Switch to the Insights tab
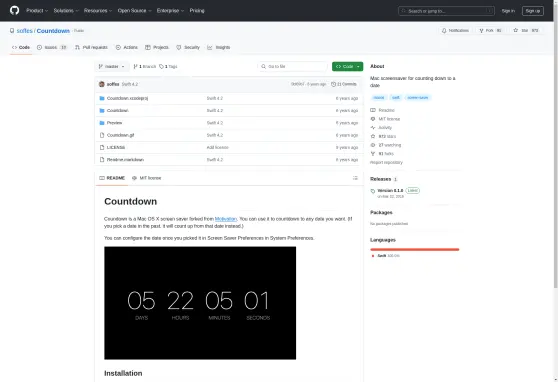 [x=219, y=47]
